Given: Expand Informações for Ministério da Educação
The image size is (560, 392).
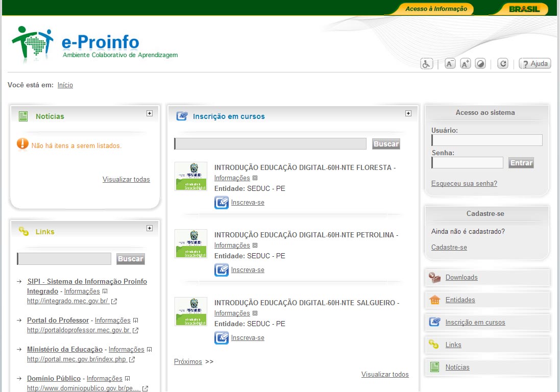Looking at the screenshot, I should tap(130, 349).
